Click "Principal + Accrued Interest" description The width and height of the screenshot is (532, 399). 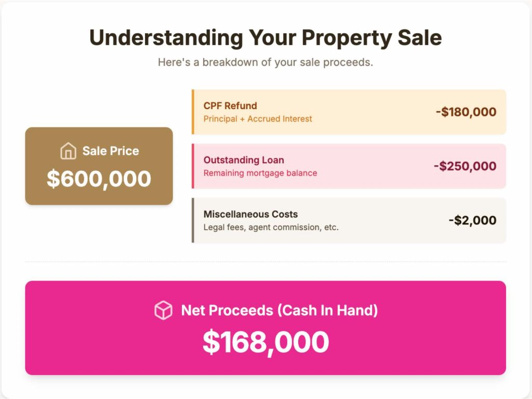click(258, 119)
